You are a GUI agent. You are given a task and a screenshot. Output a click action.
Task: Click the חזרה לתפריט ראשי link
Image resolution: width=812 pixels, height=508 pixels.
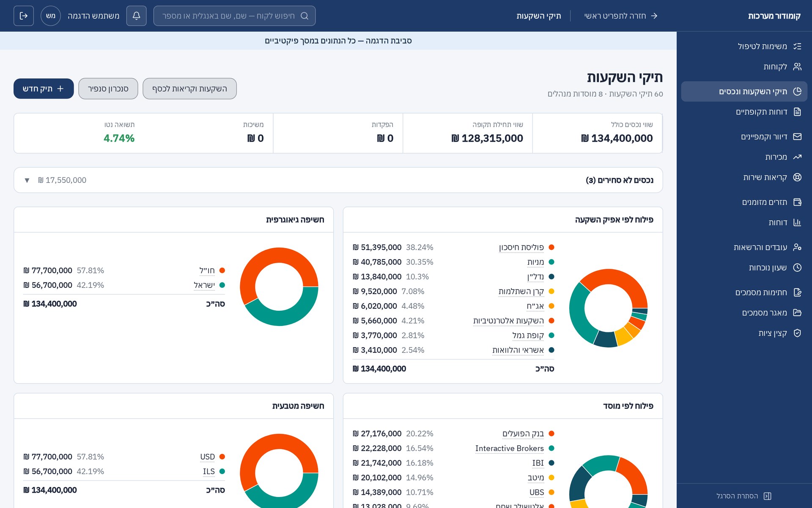[x=620, y=16]
